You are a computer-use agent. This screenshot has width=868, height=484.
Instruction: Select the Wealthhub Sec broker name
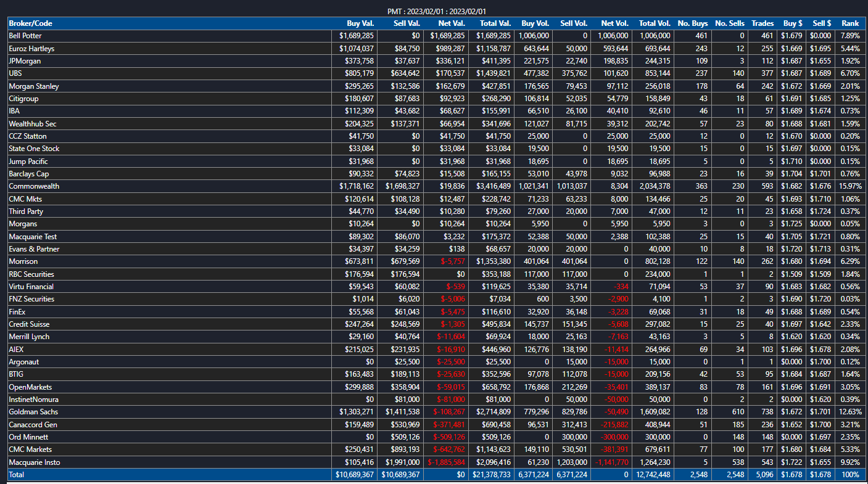(x=33, y=124)
